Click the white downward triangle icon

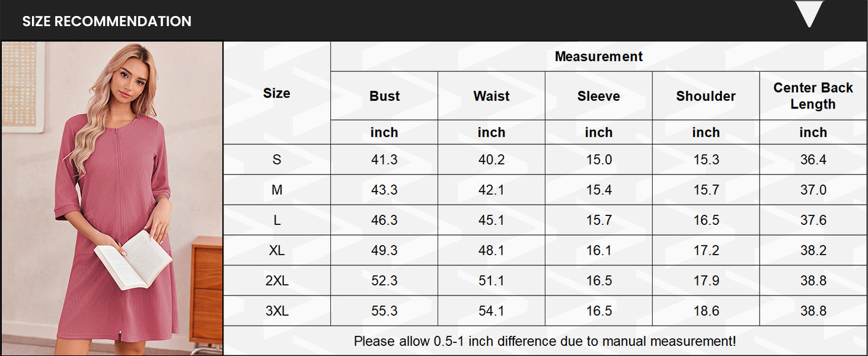pyautogui.click(x=809, y=13)
